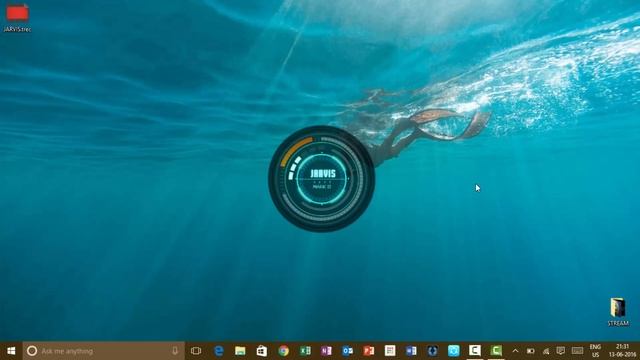Launch Microsoft Edge from taskbar
Image resolution: width=640 pixels, height=360 pixels.
(219, 351)
